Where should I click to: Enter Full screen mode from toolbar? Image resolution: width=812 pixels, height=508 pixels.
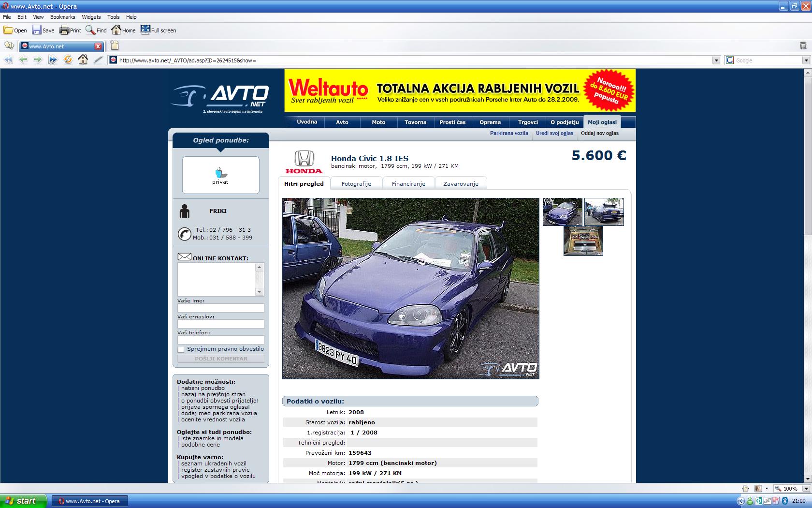coord(158,30)
